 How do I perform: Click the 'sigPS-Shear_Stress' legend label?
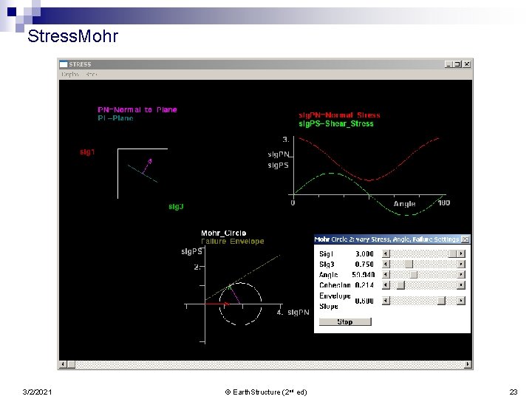coord(336,123)
